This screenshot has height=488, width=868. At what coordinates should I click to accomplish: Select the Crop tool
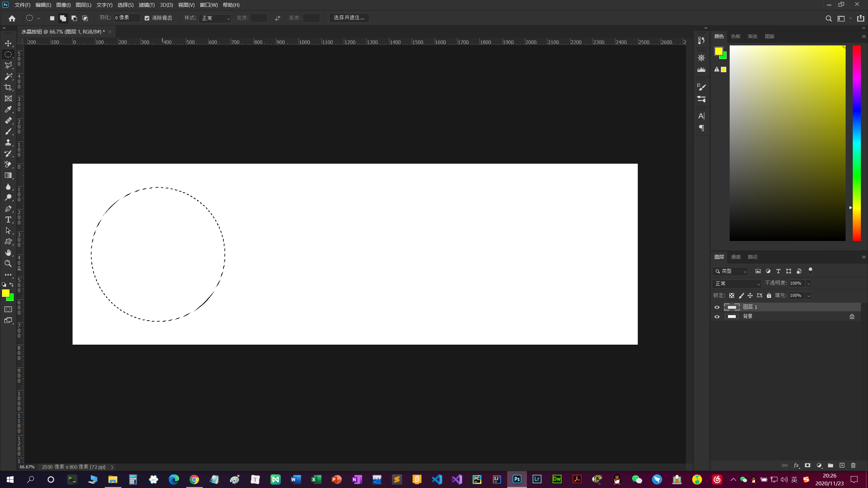(x=8, y=87)
